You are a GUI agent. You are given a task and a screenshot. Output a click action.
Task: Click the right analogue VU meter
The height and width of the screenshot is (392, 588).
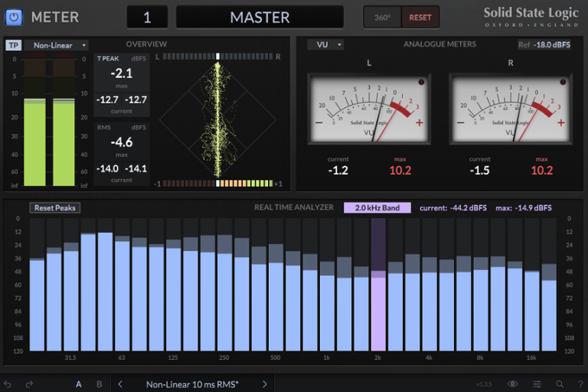[x=511, y=109]
